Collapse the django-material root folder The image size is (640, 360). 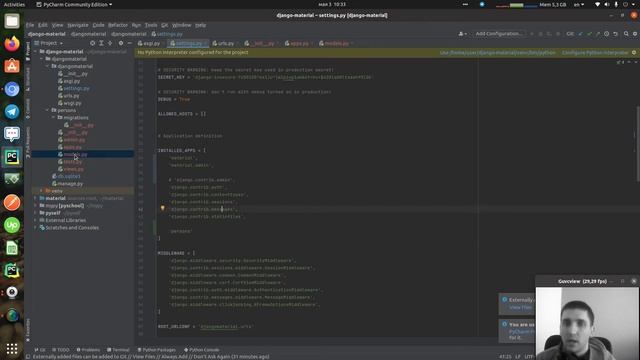click(36, 52)
